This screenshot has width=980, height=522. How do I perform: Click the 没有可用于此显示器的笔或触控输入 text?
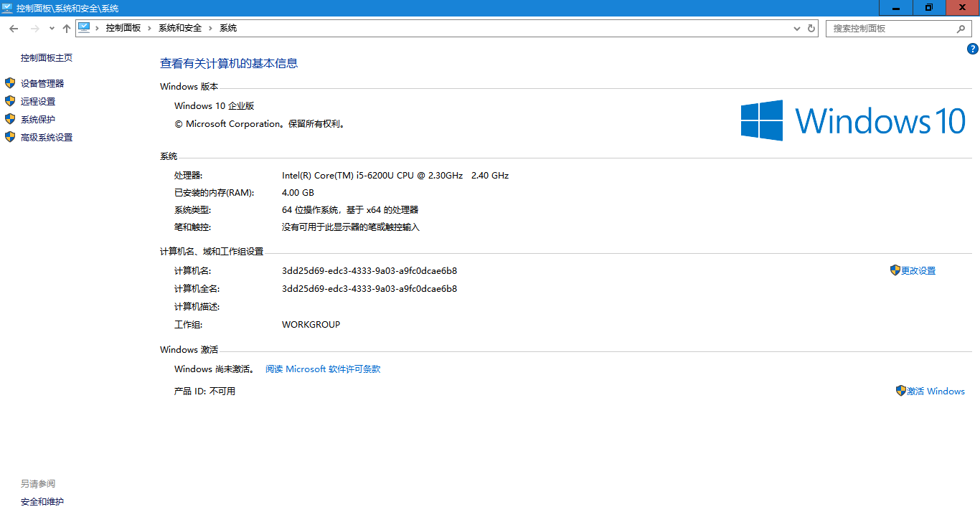click(x=351, y=227)
